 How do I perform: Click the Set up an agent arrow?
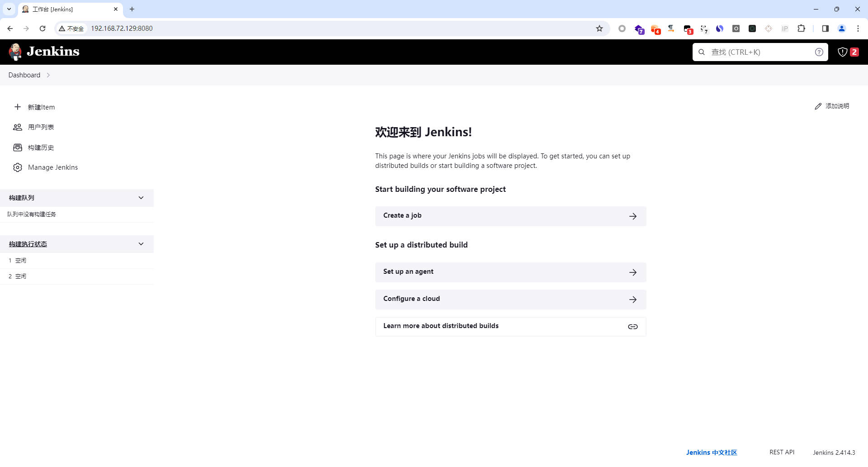pyautogui.click(x=633, y=272)
